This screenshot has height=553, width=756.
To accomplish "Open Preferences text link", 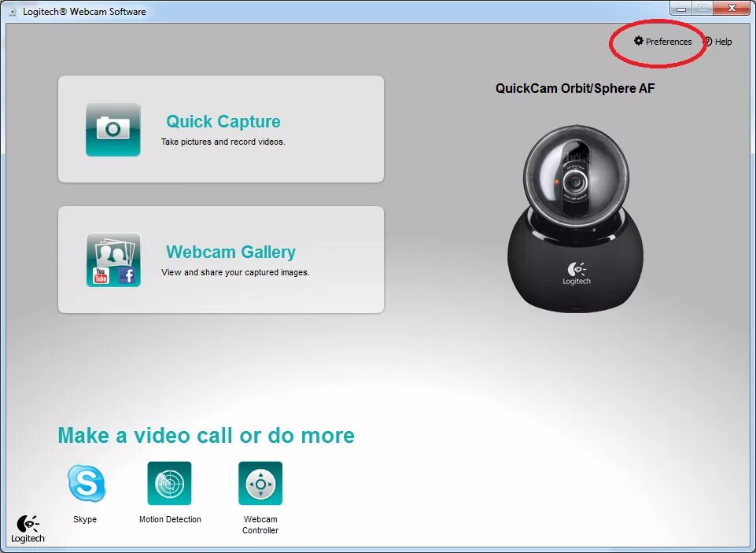I will 669,42.
